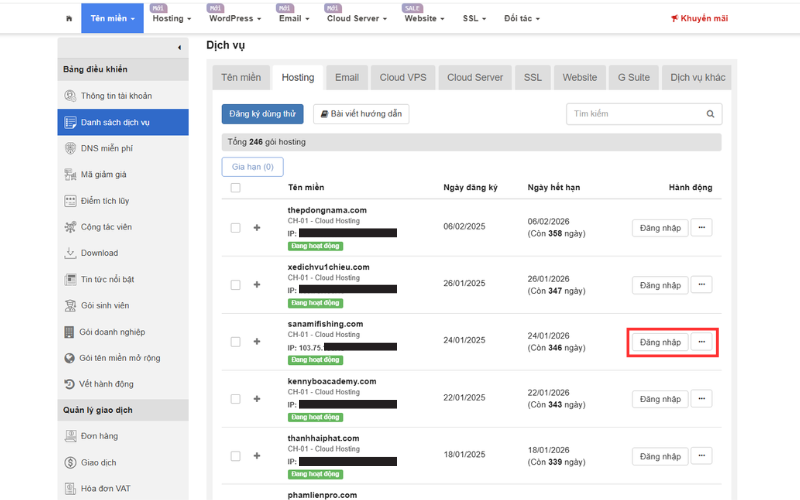Click into the Tìm kiếm search field
Image resolution: width=800 pixels, height=500 pixels.
point(635,114)
